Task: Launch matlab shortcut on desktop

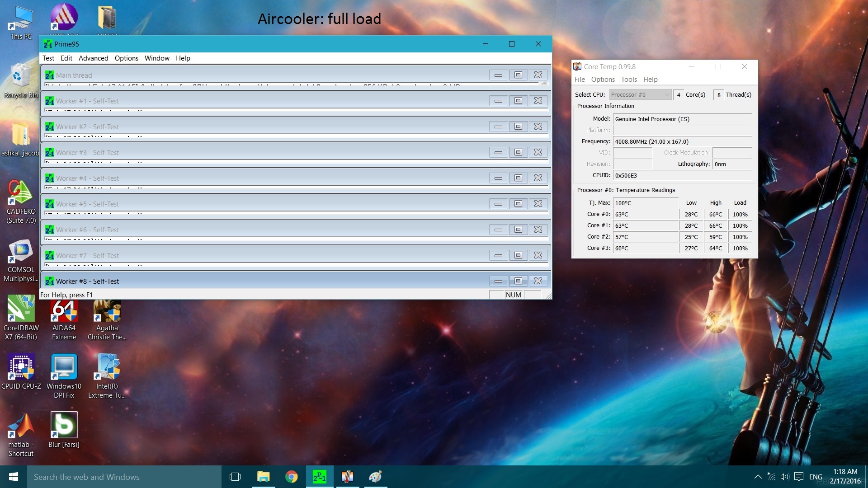Action: click(x=21, y=434)
